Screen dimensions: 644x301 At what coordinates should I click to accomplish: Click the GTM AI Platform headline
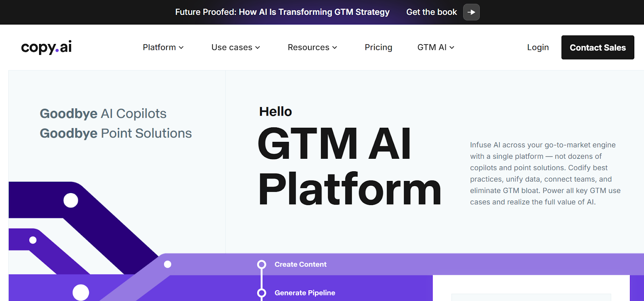coord(349,166)
